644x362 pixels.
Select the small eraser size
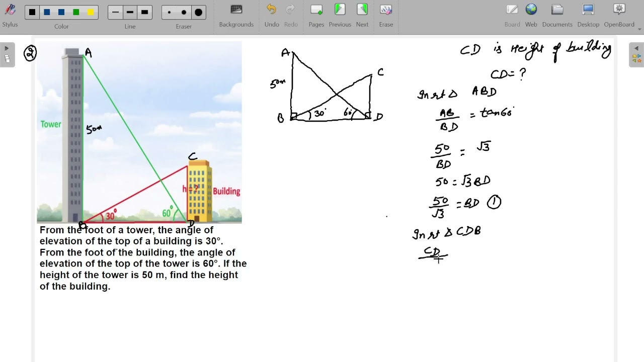tap(169, 12)
